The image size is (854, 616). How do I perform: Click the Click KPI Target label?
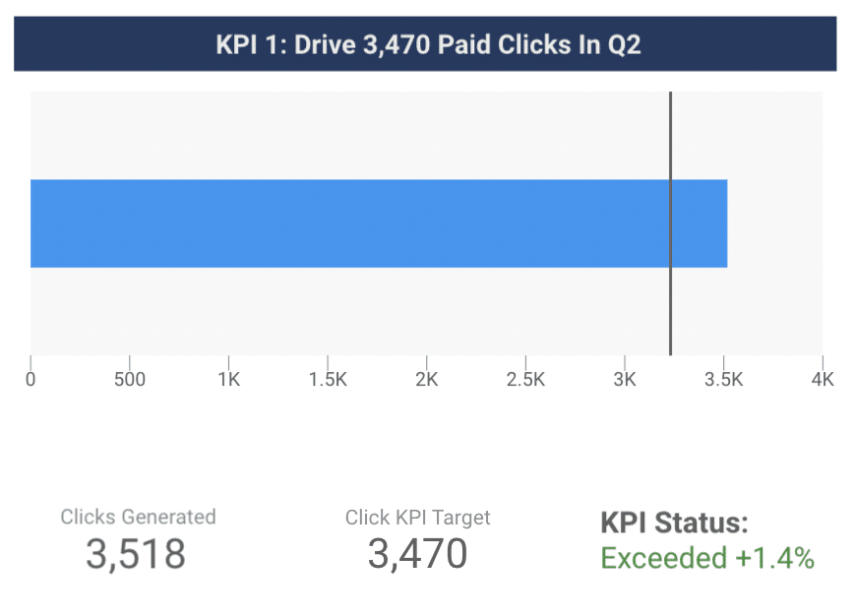417,517
